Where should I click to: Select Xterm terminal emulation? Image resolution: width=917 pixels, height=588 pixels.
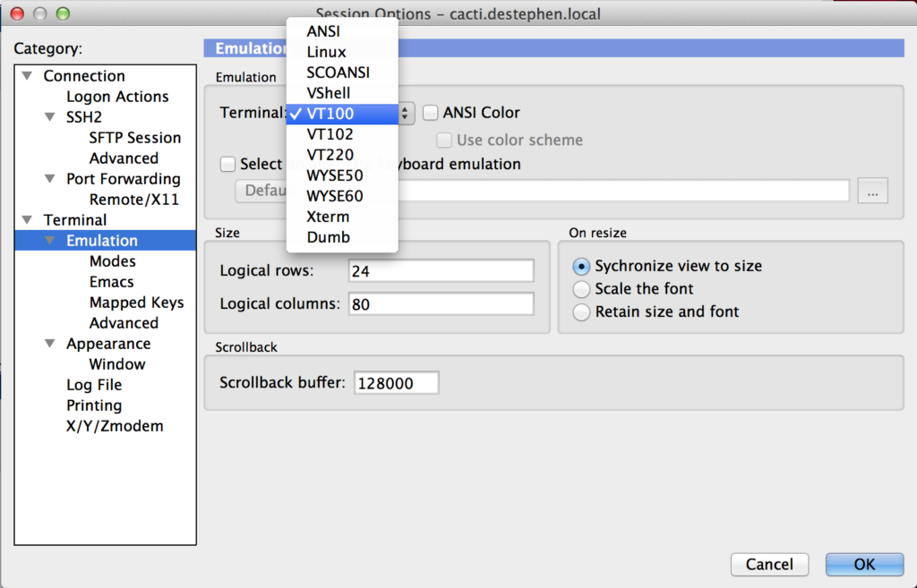pyautogui.click(x=342, y=217)
